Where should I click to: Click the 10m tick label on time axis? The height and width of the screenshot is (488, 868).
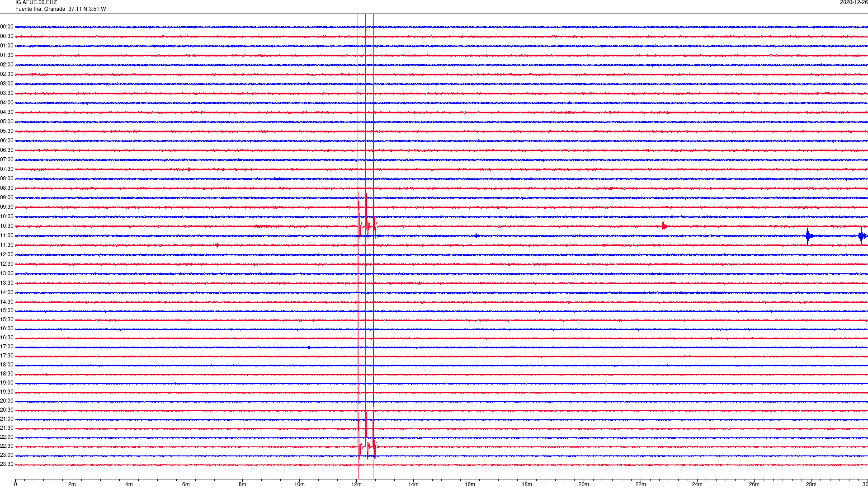299,484
